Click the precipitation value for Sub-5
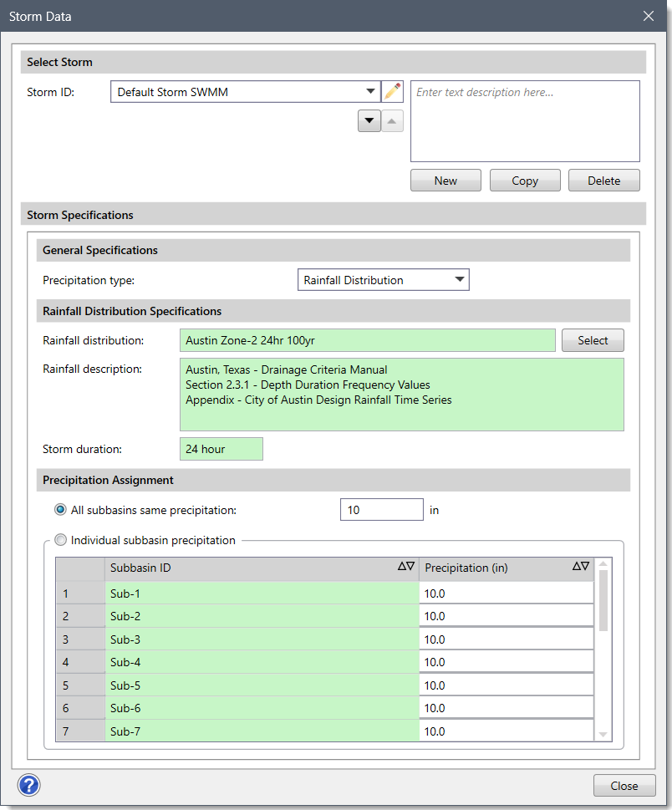672x810 pixels. (507, 685)
